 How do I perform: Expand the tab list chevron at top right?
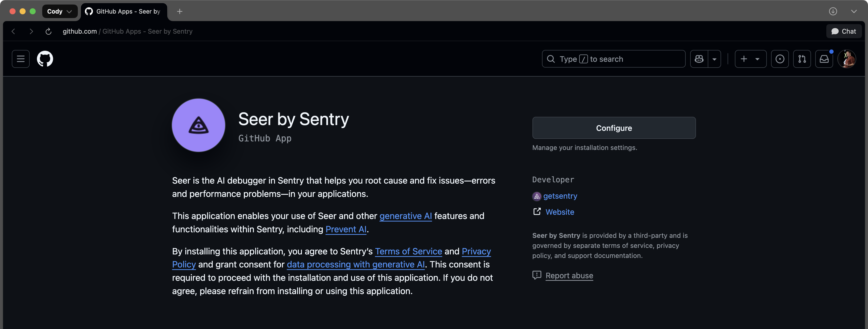tap(853, 12)
